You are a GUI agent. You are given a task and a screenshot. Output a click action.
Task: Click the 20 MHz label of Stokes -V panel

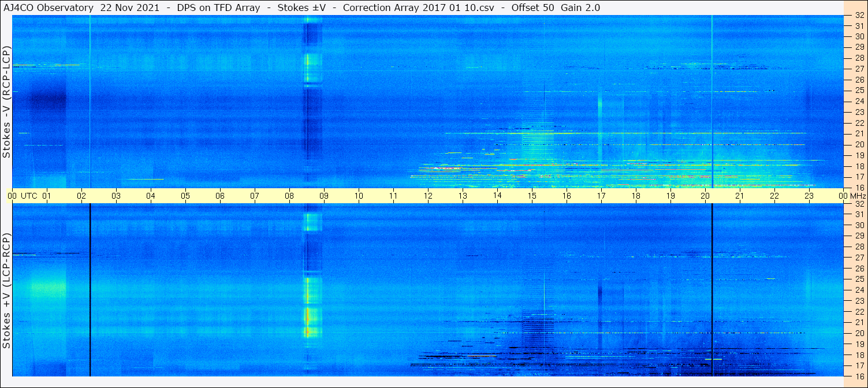point(859,144)
